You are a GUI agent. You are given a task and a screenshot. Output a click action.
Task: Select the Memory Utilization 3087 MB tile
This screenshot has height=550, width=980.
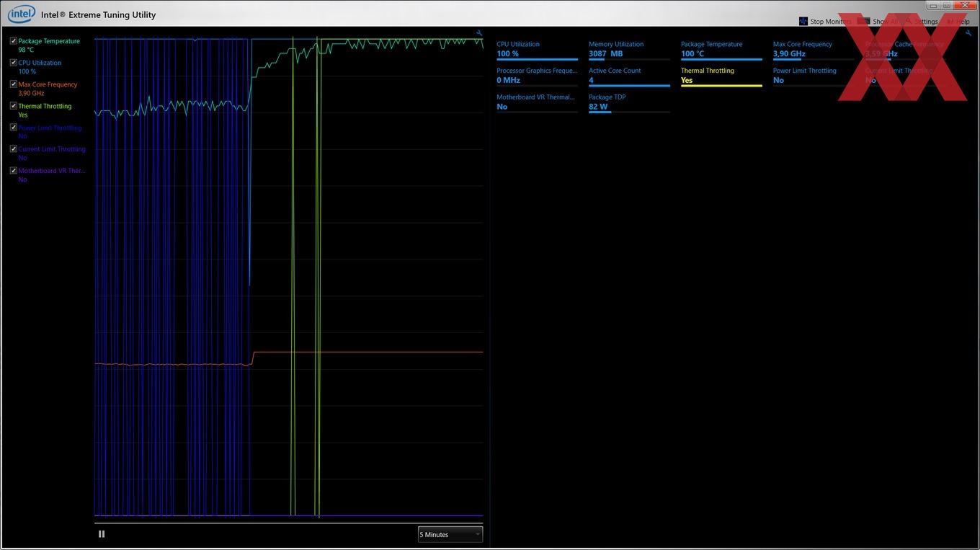(x=629, y=50)
